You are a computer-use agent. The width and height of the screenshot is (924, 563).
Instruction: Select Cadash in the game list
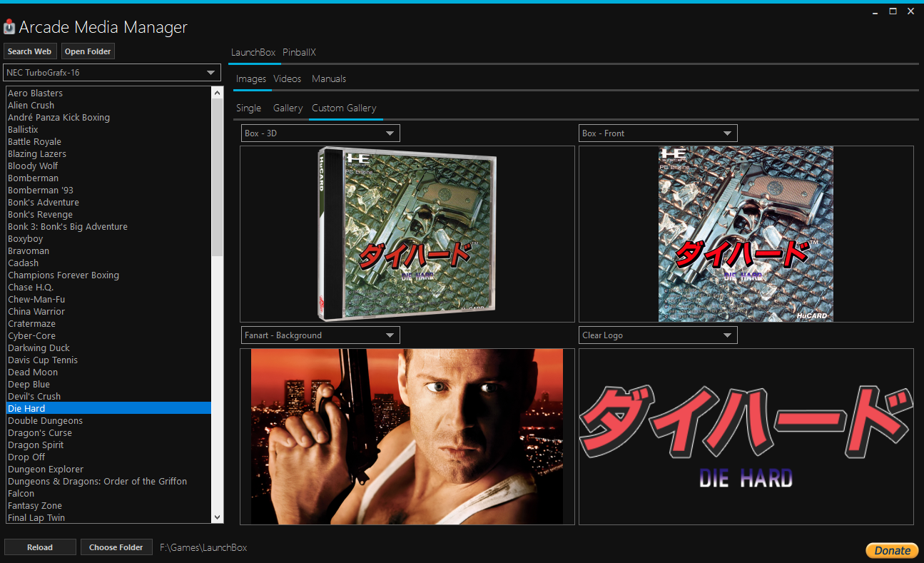108,263
